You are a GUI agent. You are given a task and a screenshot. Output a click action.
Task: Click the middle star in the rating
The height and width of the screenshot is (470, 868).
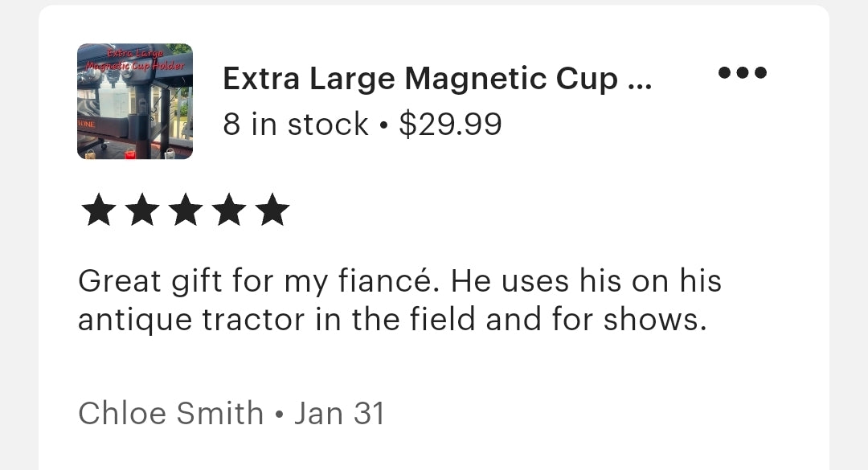pyautogui.click(x=186, y=209)
